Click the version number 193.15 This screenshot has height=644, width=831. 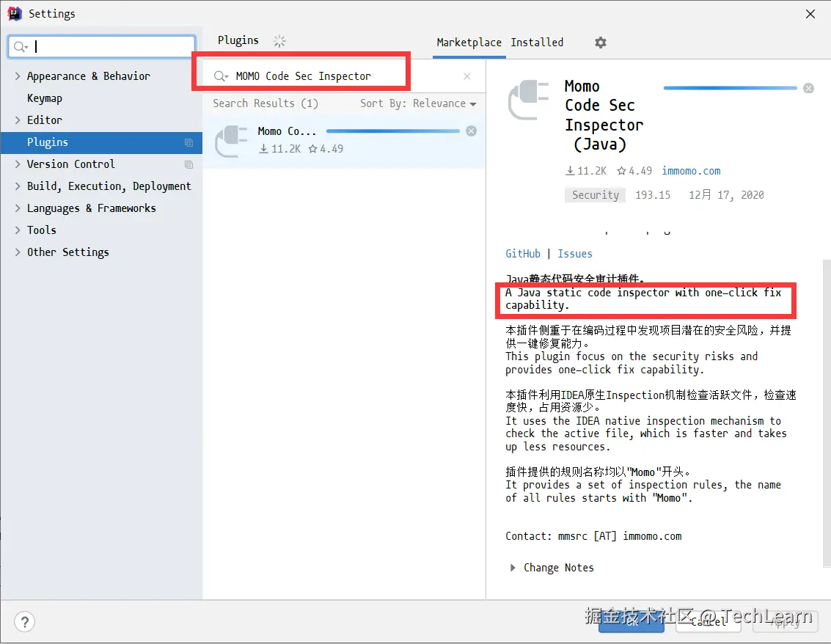tap(652, 195)
